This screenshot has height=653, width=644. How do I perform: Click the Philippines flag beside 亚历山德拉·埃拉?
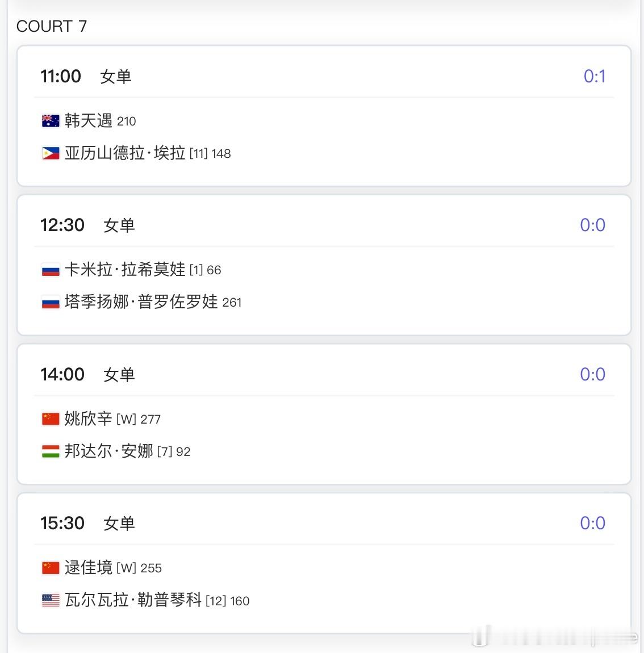51,153
